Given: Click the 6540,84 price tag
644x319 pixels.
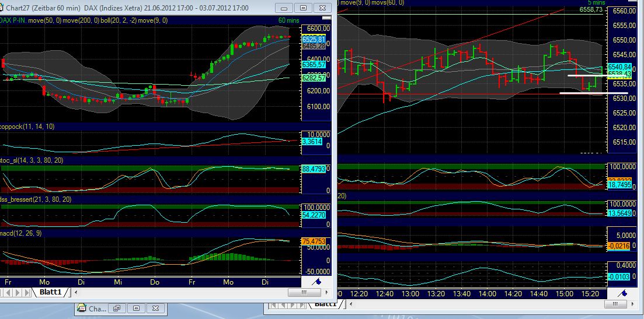Looking at the screenshot, I should (x=619, y=66).
